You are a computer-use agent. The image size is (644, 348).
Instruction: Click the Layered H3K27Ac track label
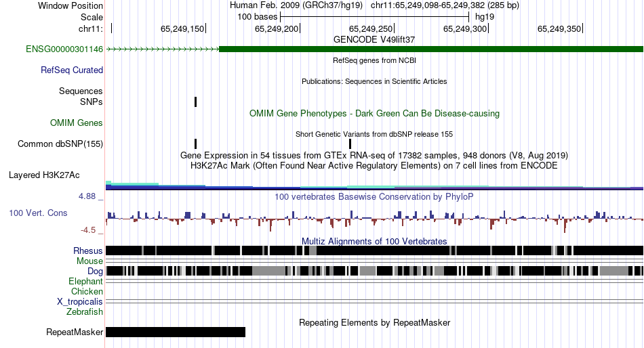tap(44, 175)
